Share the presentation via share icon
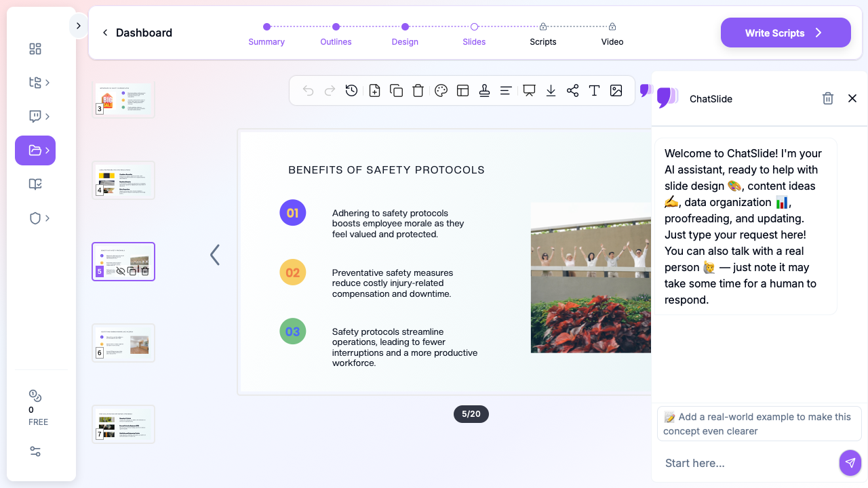This screenshot has height=488, width=868. click(572, 91)
